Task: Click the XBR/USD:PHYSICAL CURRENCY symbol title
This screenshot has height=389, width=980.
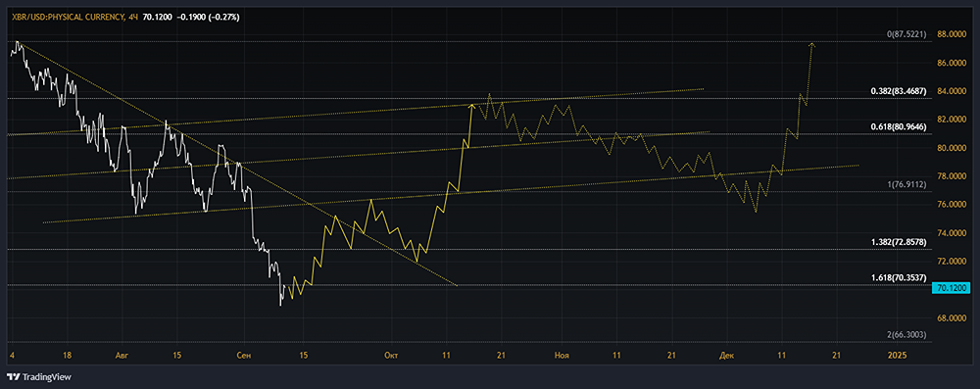Action: [70, 18]
